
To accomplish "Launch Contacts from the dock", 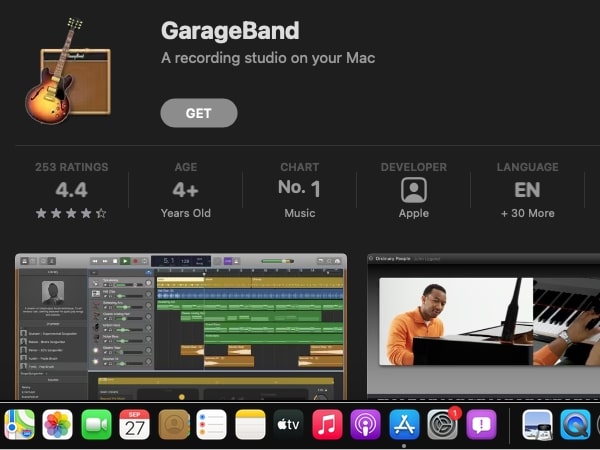I will click(x=174, y=425).
